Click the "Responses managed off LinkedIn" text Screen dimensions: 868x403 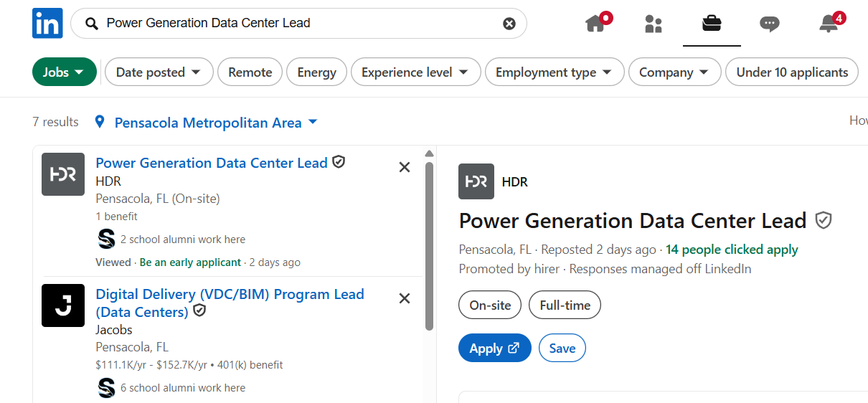(x=660, y=269)
